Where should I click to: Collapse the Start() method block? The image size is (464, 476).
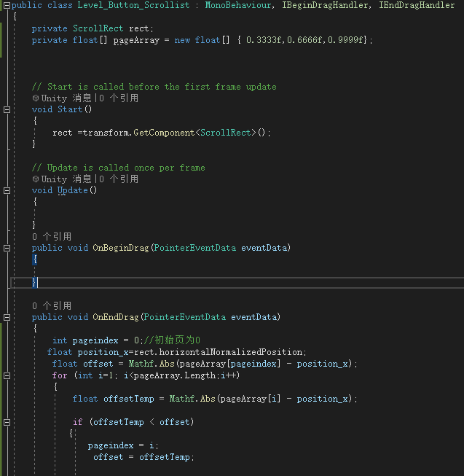(7, 109)
